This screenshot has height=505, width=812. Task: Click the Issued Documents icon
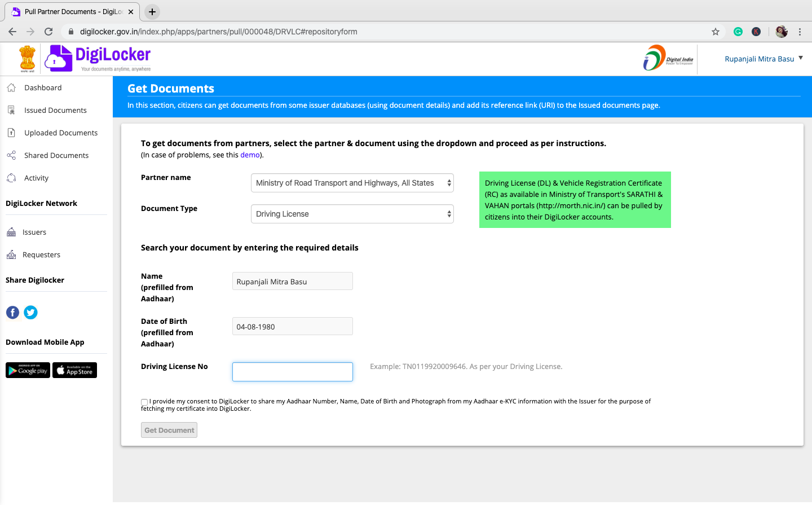point(11,110)
